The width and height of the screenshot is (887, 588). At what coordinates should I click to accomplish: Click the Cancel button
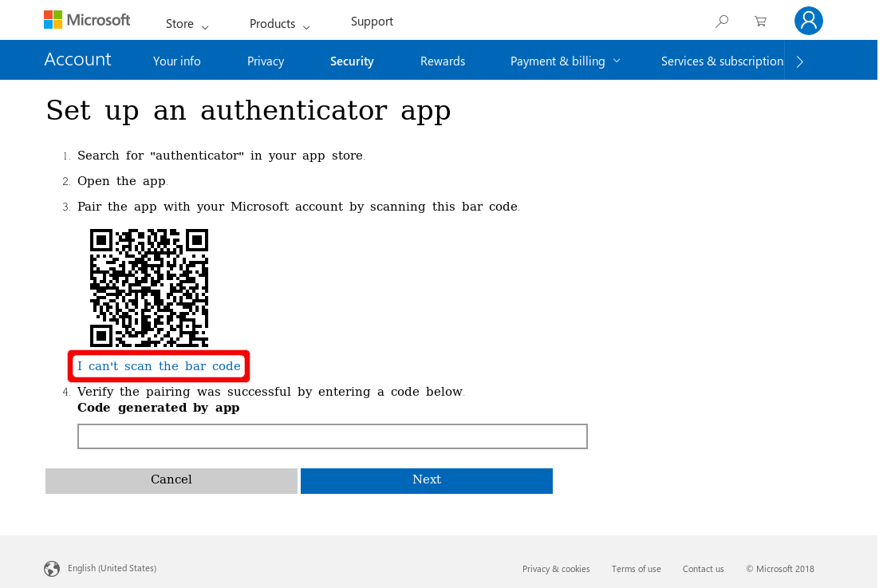point(171,479)
